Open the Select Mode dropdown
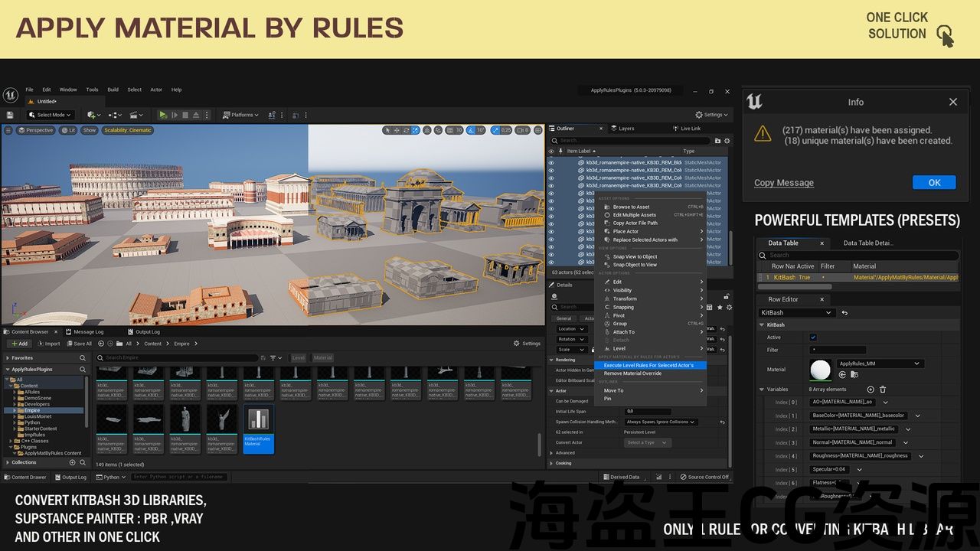The image size is (980, 551). (50, 115)
